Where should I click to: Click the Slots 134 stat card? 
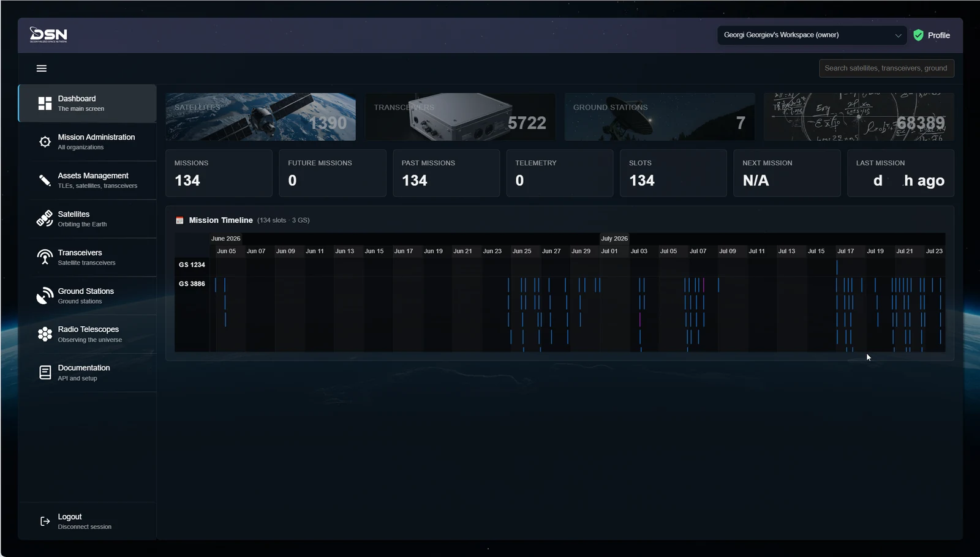(673, 173)
